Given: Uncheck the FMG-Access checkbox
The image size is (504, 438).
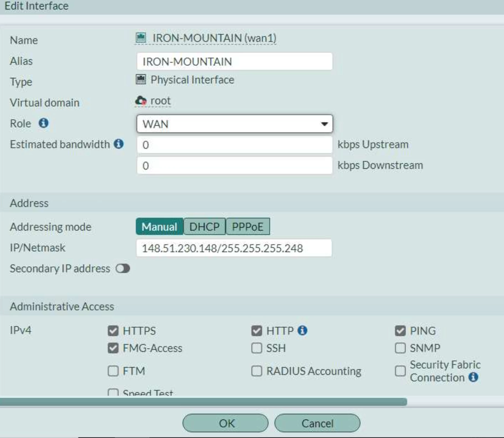Looking at the screenshot, I should pyautogui.click(x=113, y=348).
